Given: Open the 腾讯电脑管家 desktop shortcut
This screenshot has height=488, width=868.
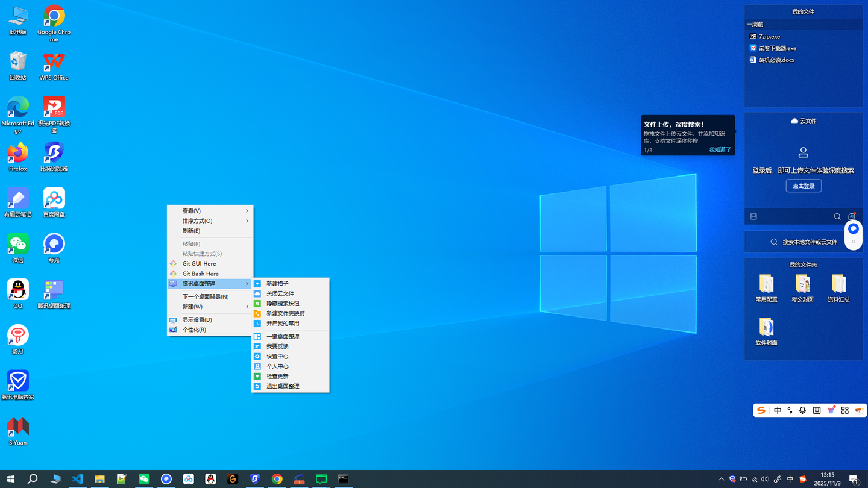Looking at the screenshot, I should point(18,381).
